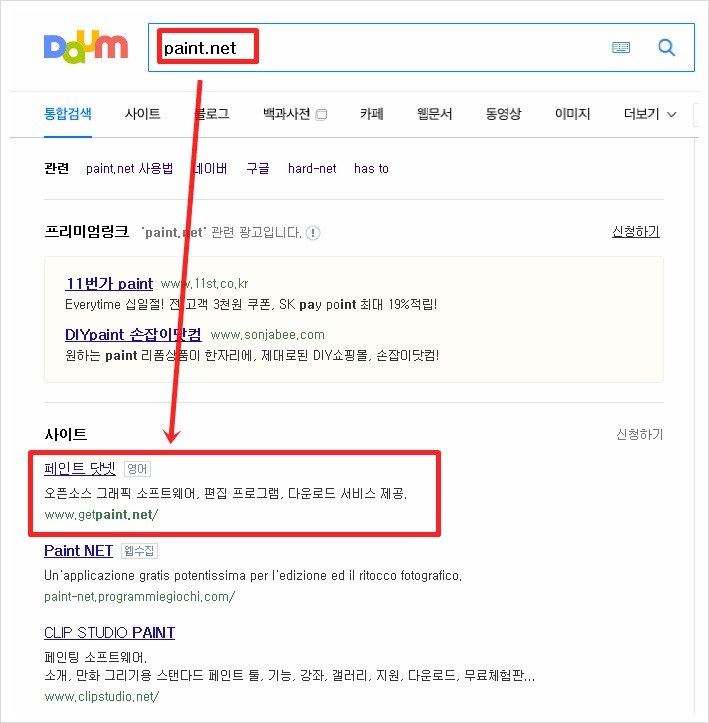
Task: Open the www.getpaint.net URL
Action: pyautogui.click(x=101, y=515)
